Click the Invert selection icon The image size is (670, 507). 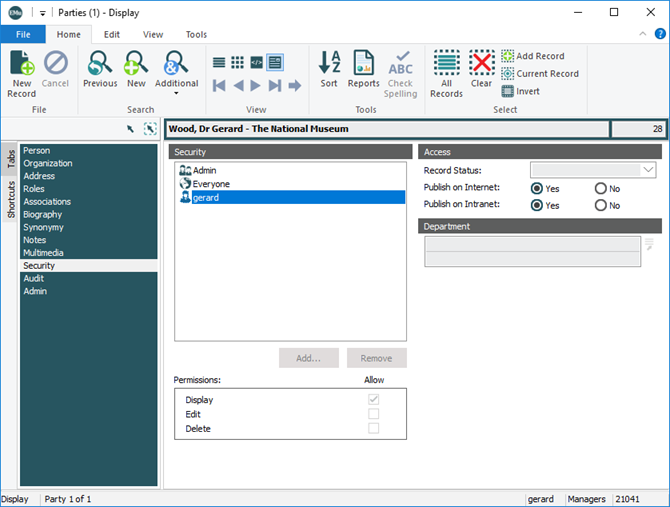(x=508, y=91)
